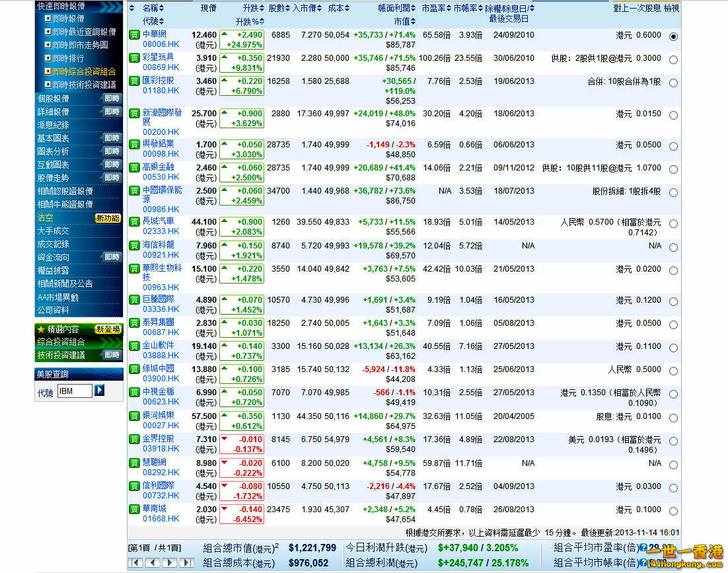The height and width of the screenshot is (573, 728).
Task: Open stock code link 00027.HK
Action: (x=161, y=426)
